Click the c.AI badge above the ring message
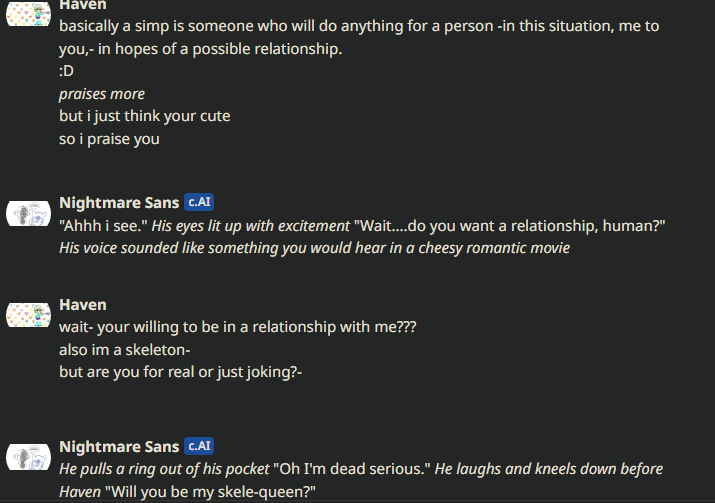The width and height of the screenshot is (715, 503). [199, 446]
